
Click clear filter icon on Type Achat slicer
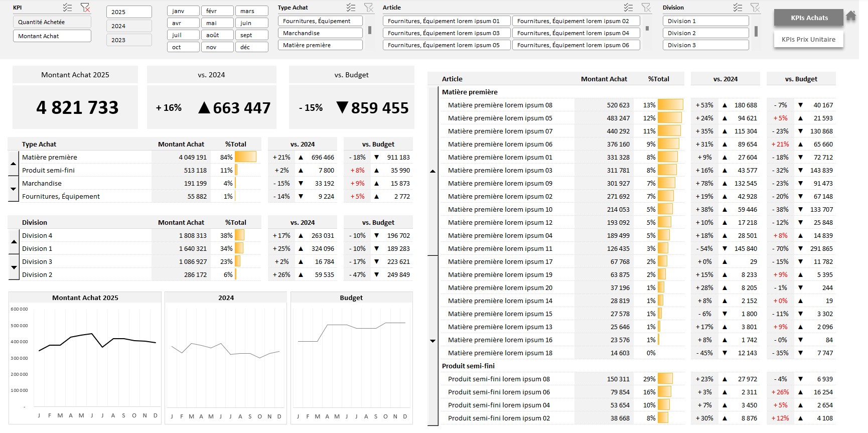tap(369, 8)
